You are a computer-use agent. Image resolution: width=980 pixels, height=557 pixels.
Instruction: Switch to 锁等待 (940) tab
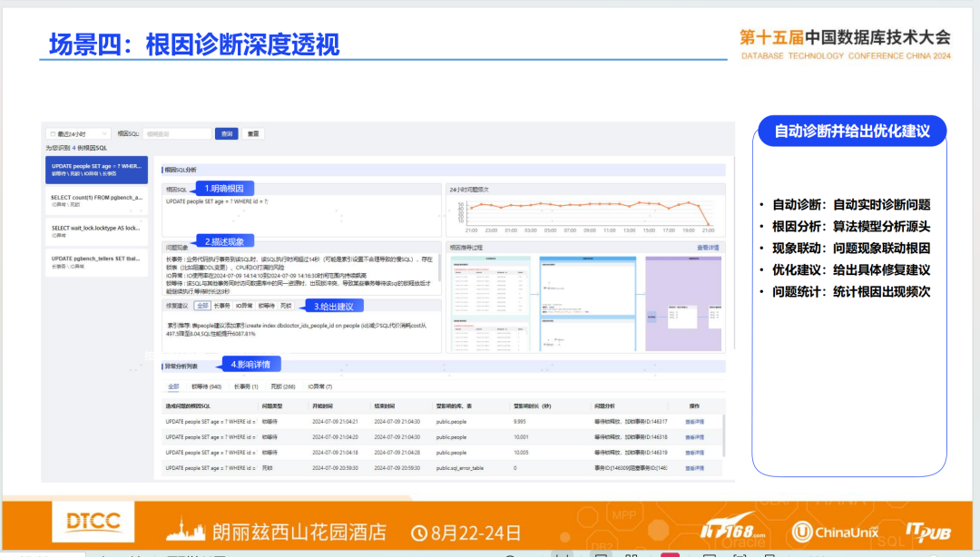tap(206, 386)
